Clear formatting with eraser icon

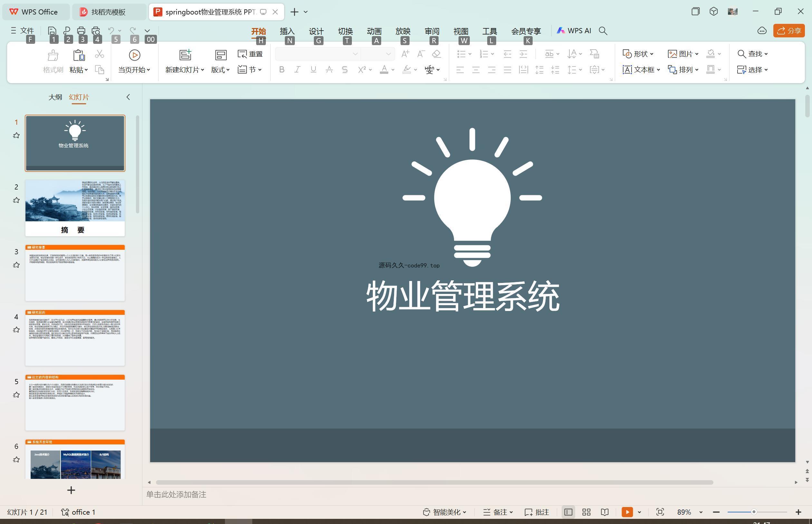click(x=436, y=54)
